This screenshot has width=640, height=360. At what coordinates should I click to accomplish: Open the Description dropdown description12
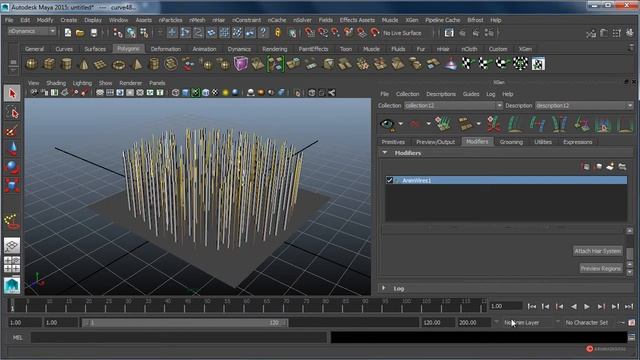pyautogui.click(x=584, y=105)
